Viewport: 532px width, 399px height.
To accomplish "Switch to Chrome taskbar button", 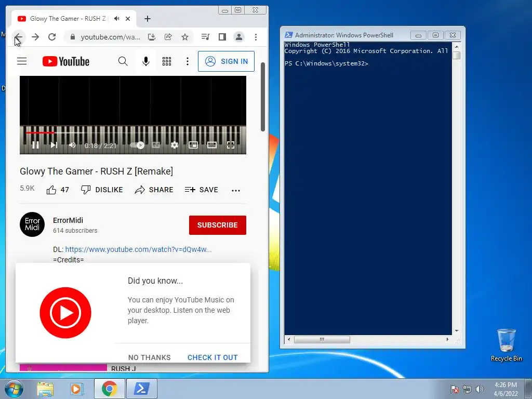I will [110, 389].
